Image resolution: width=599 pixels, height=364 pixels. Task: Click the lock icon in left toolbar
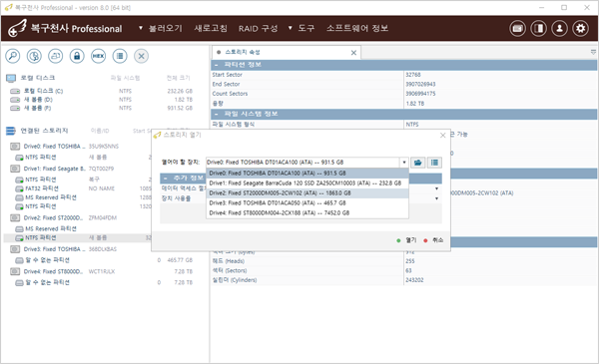[77, 56]
